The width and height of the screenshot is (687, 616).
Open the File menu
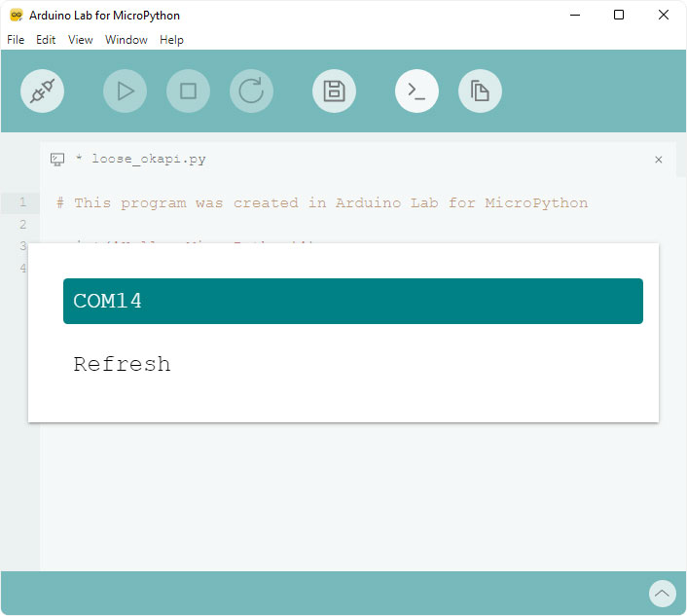coord(16,40)
